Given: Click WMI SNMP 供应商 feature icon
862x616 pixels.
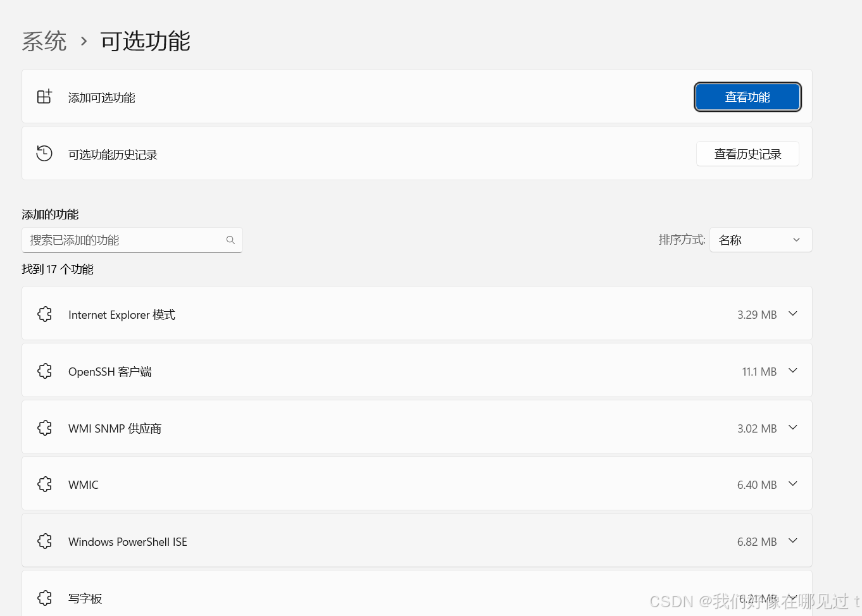Looking at the screenshot, I should tap(44, 428).
